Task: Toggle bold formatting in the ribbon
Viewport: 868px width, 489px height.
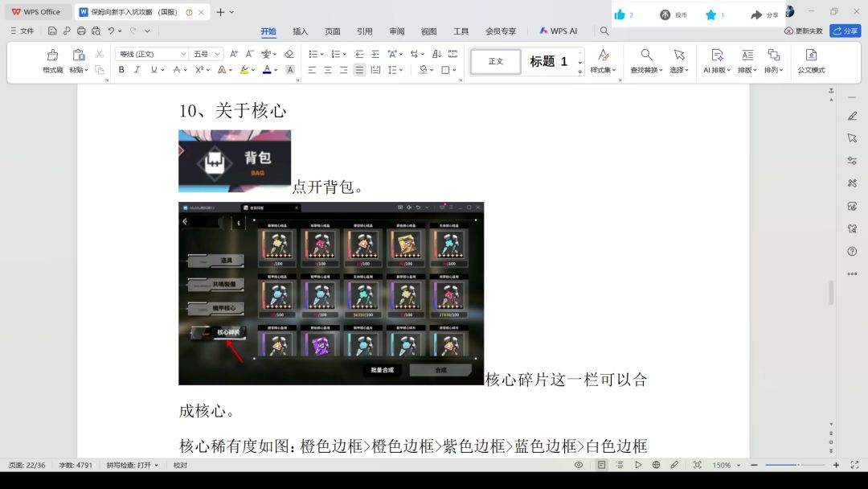Action: (121, 70)
